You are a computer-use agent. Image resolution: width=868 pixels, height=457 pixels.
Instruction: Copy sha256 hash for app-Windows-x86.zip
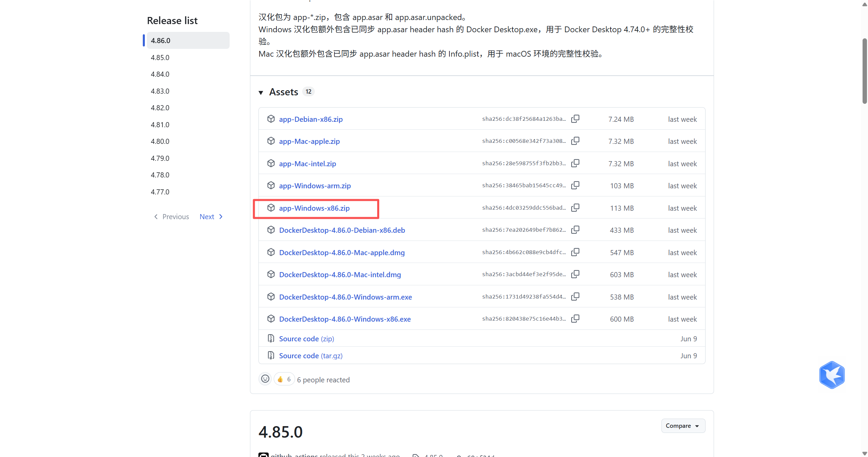tap(575, 208)
